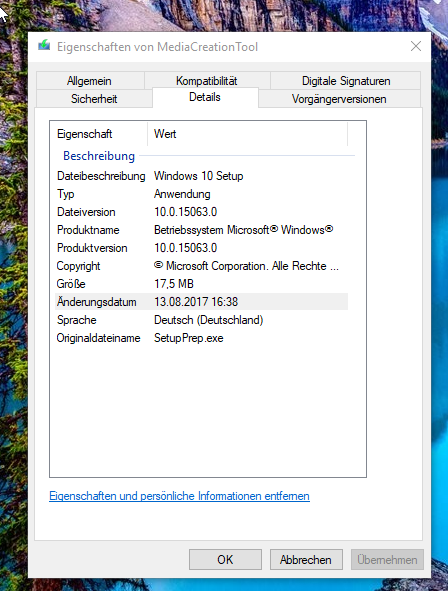The width and height of the screenshot is (448, 591).
Task: Click the value 17,5 MB
Action: pos(174,284)
